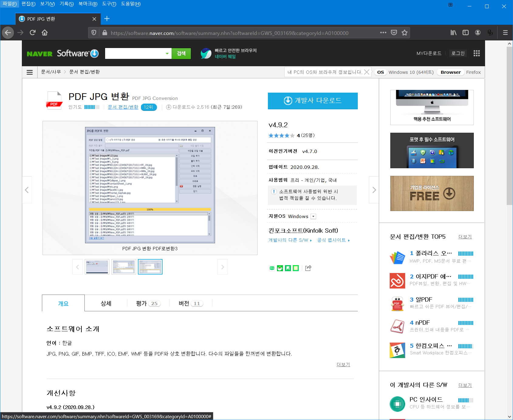Share via Naver bookmark icon
This screenshot has width=513, height=420.
click(288, 268)
